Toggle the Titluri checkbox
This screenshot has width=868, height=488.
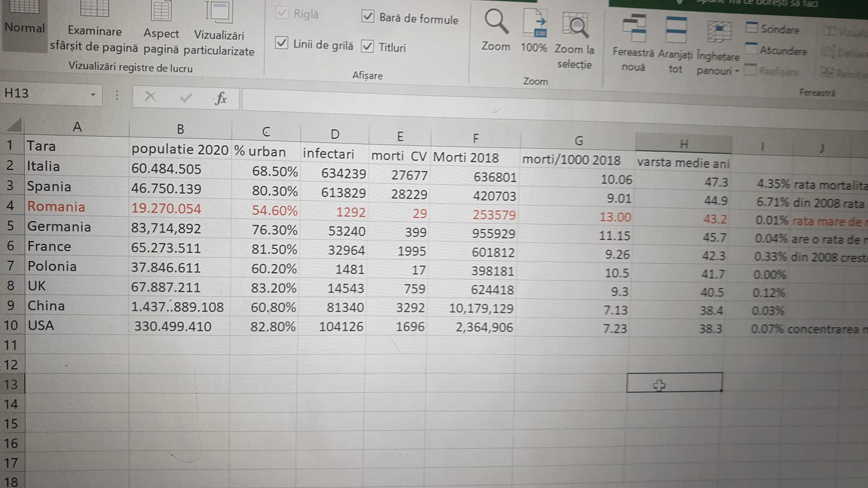[x=368, y=46]
